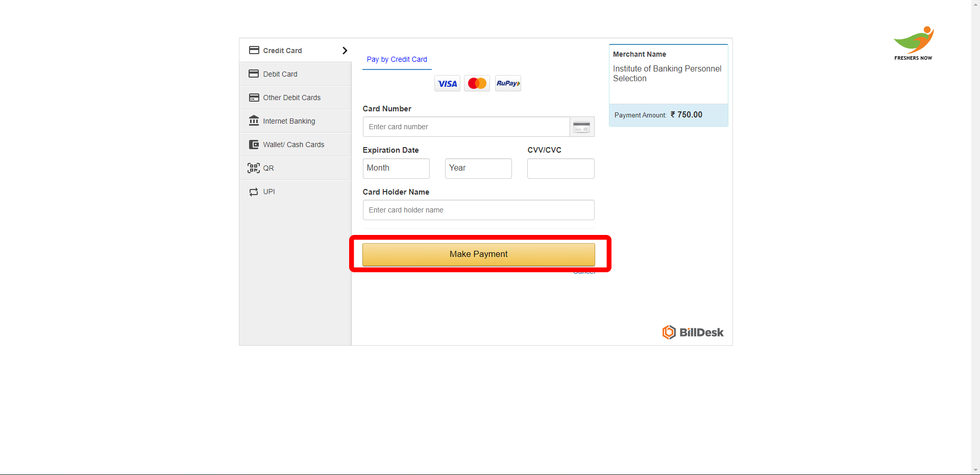Click the Visa card logo
Image resolution: width=980 pixels, height=475 pixels.
(447, 84)
